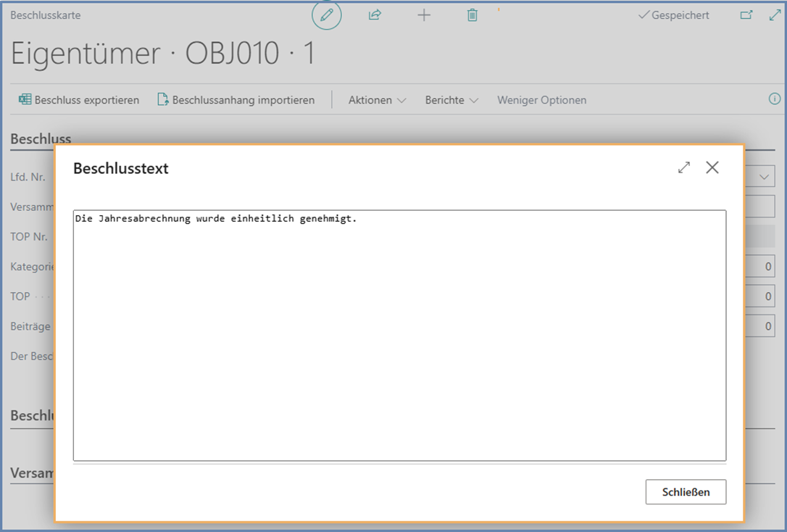The height and width of the screenshot is (532, 787).
Task: Click the info circle icon
Action: pyautogui.click(x=774, y=99)
